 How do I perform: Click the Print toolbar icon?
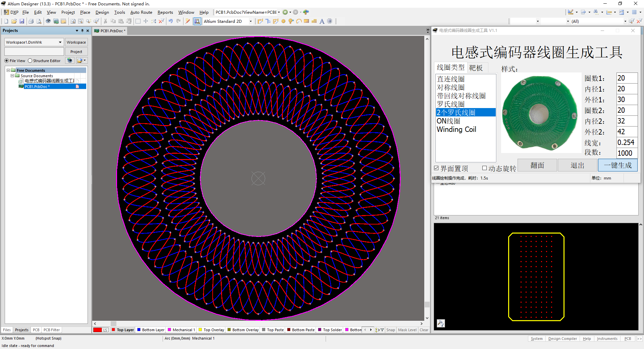[x=31, y=21]
